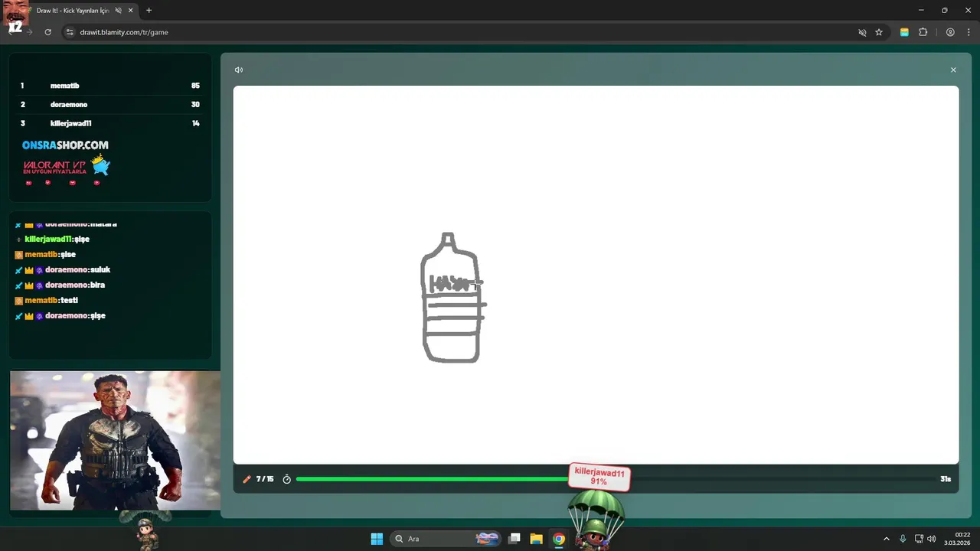
Task: Click the pencil round counter icon
Action: click(x=247, y=479)
